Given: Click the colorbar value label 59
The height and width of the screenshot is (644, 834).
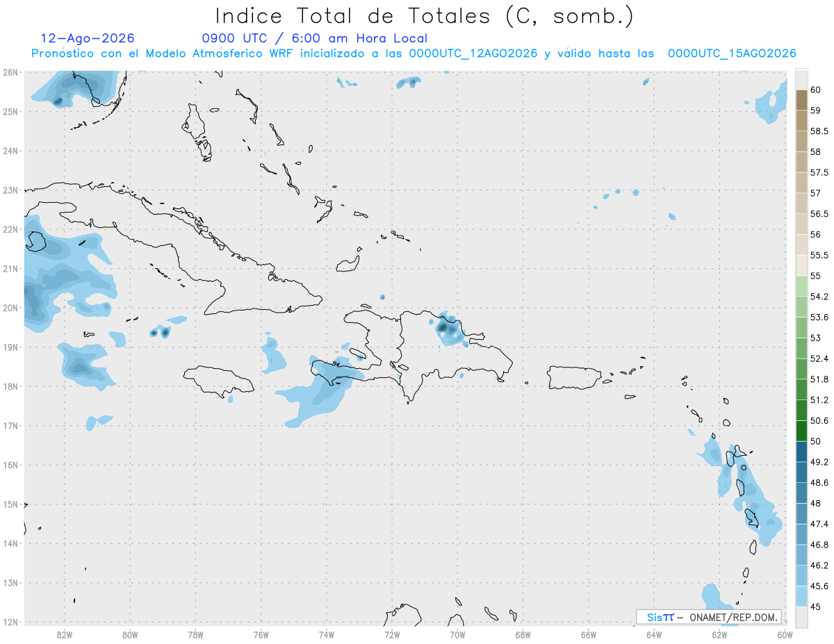Looking at the screenshot, I should coord(815,110).
